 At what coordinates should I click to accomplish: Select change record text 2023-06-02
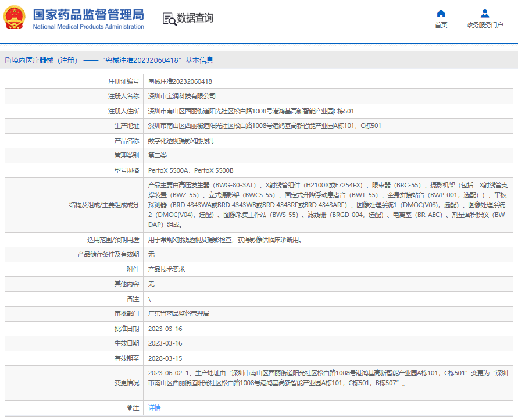[x=328, y=378]
